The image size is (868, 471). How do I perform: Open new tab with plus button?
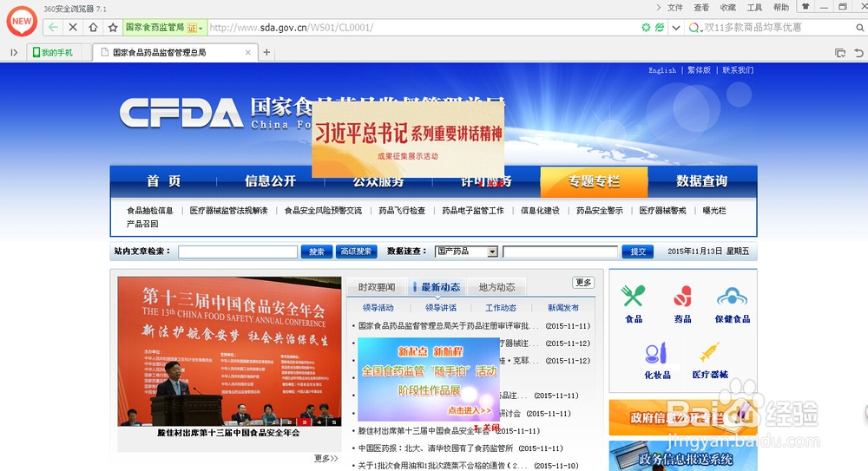coord(266,52)
